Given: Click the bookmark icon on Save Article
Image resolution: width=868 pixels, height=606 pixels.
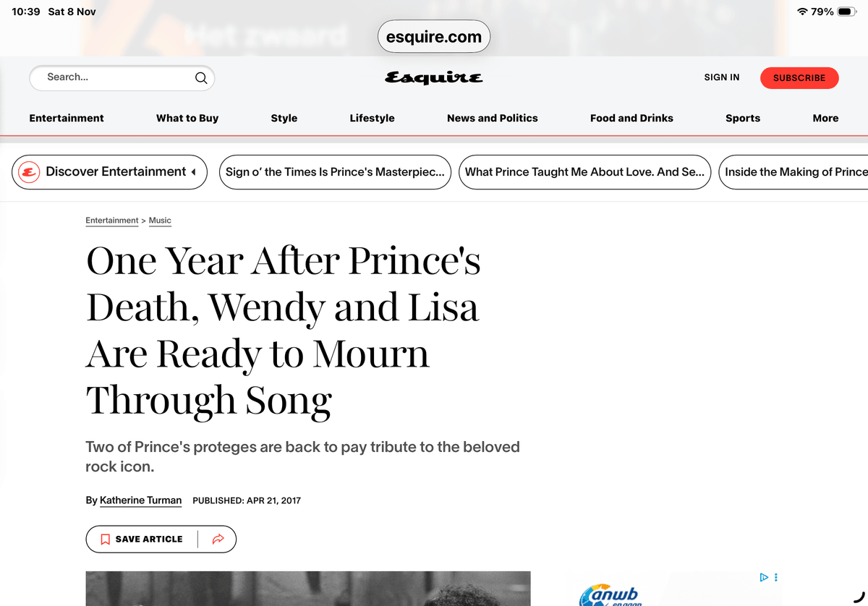Looking at the screenshot, I should [x=105, y=539].
